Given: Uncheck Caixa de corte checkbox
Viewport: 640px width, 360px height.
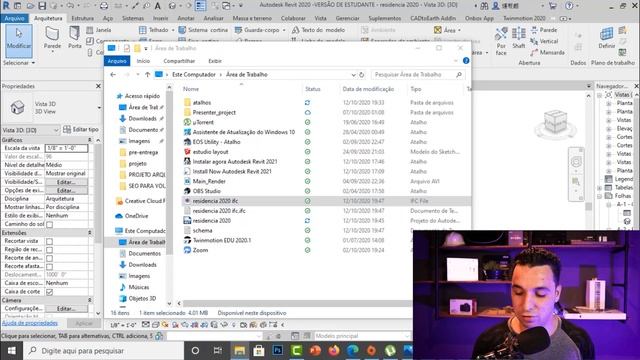Looking at the screenshot, I should pyautogui.click(x=49, y=292).
